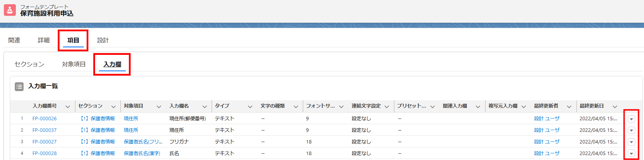Select the 入力欄 sub-tab
644x160 pixels.
[112, 64]
